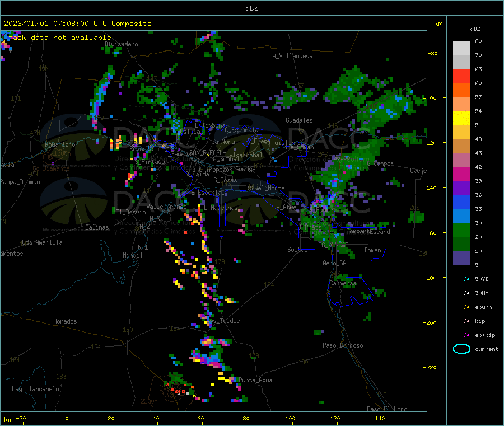
Task: Select the yellow 51–54 dBZ swatch
Action: tap(461, 118)
